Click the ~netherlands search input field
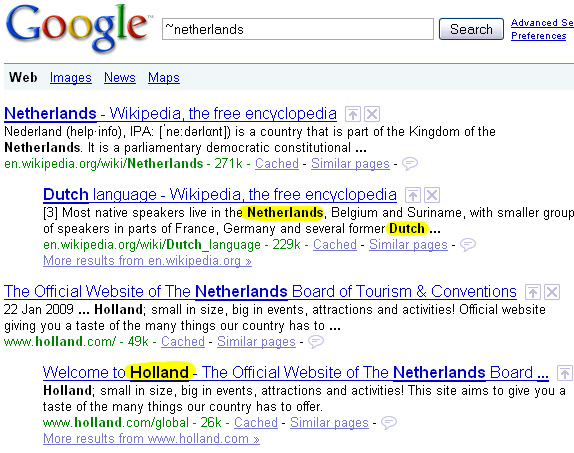 [298, 29]
